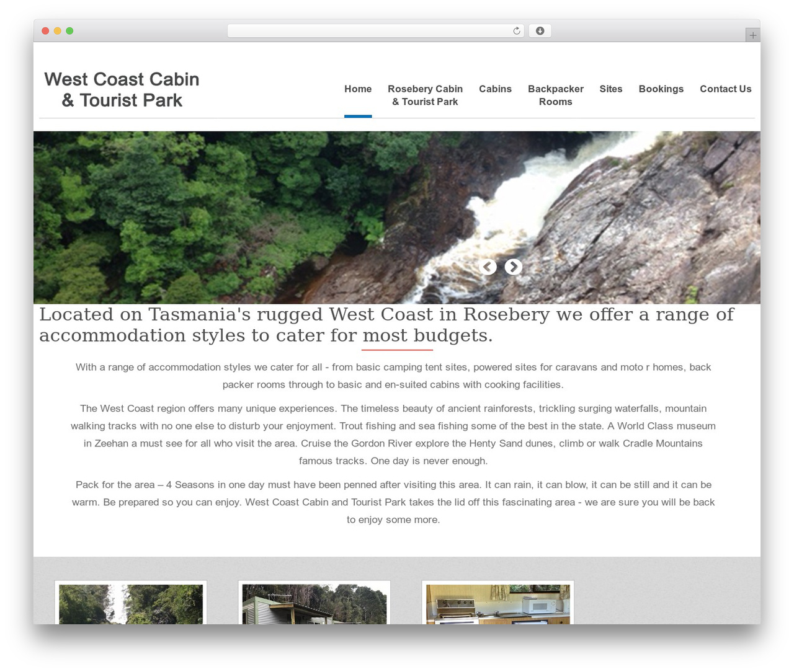This screenshot has height=672, width=794.
Task: Open the Cabins menu item
Action: 495,89
